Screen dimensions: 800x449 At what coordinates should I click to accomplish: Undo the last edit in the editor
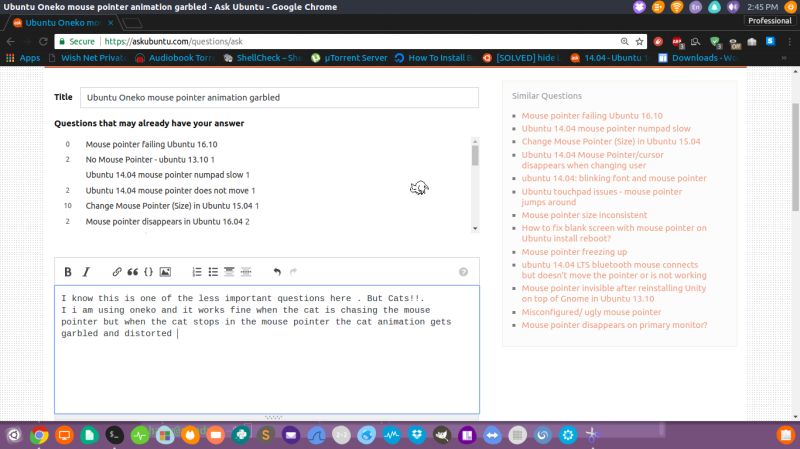[x=277, y=272]
